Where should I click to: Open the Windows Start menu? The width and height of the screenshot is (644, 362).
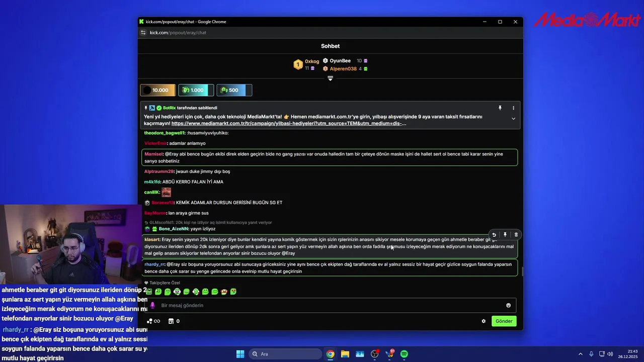[240, 354]
